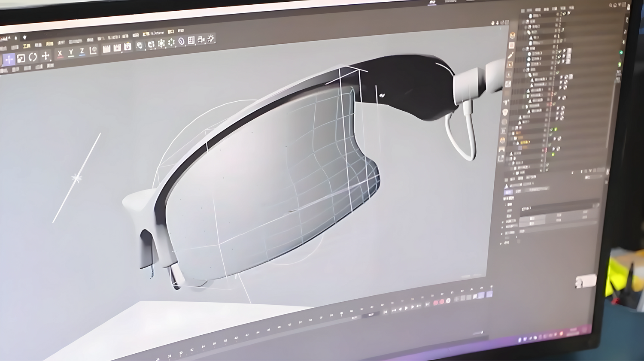Render the view with the first clapboard icon

coord(106,49)
